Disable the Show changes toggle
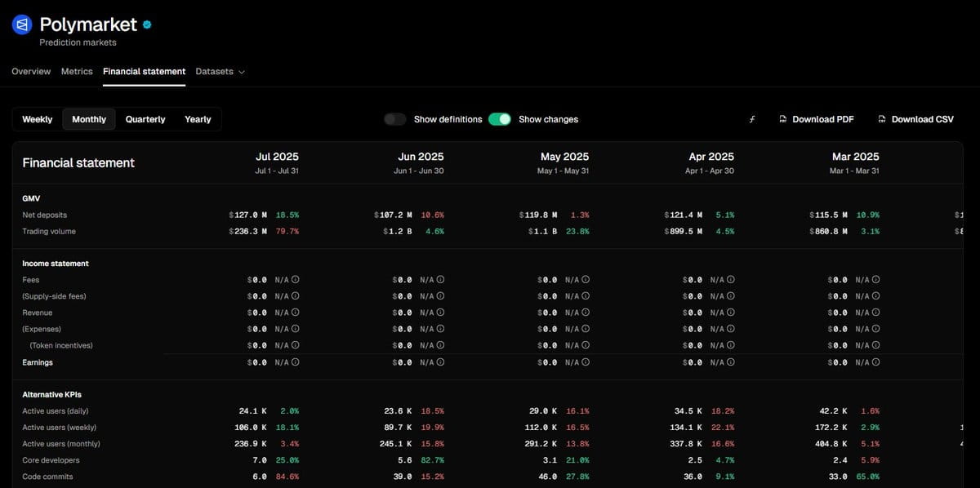 500,119
